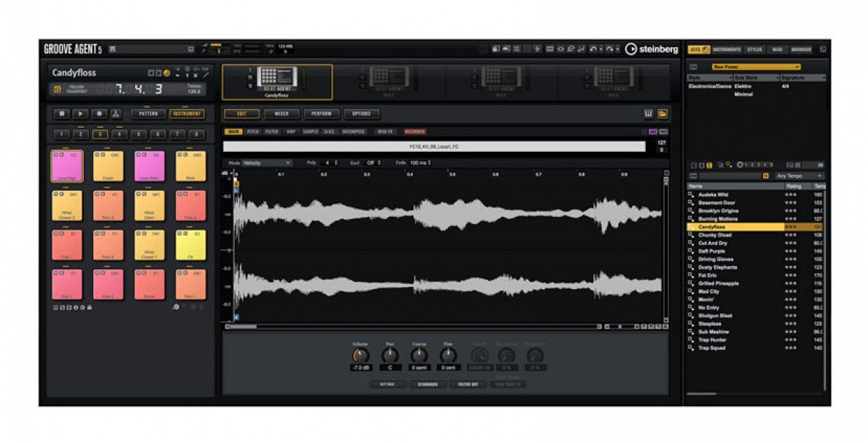Select the Slice sub-tab
868x443 pixels.
(329, 132)
